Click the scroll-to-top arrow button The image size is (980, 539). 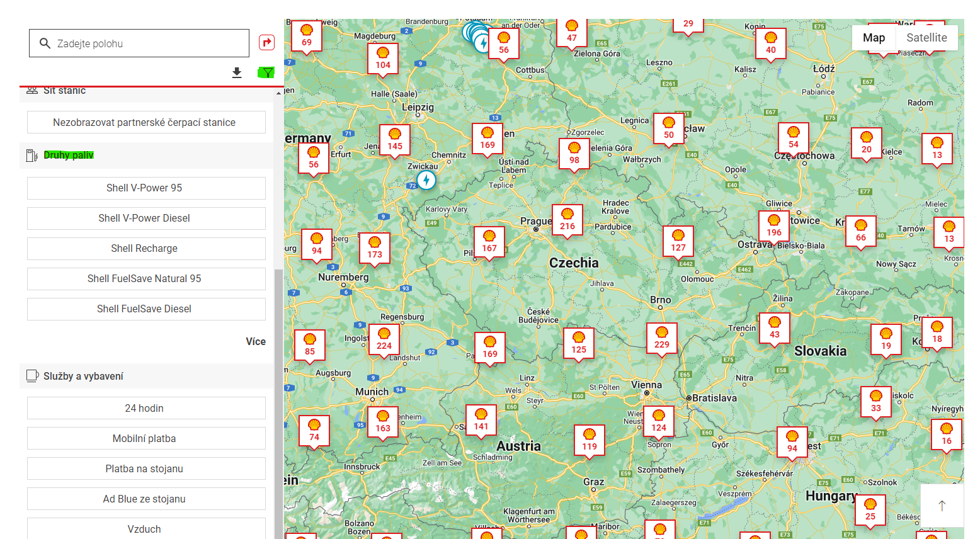point(942,506)
